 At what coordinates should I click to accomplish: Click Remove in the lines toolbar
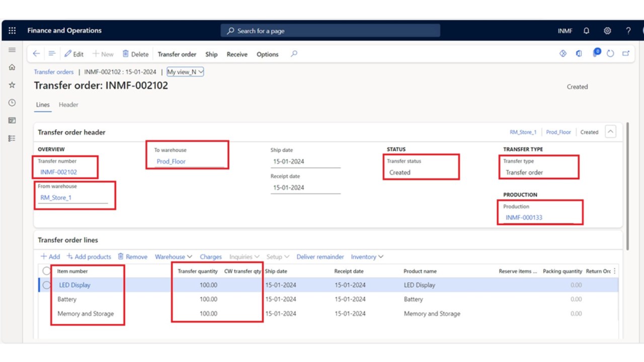(x=133, y=256)
